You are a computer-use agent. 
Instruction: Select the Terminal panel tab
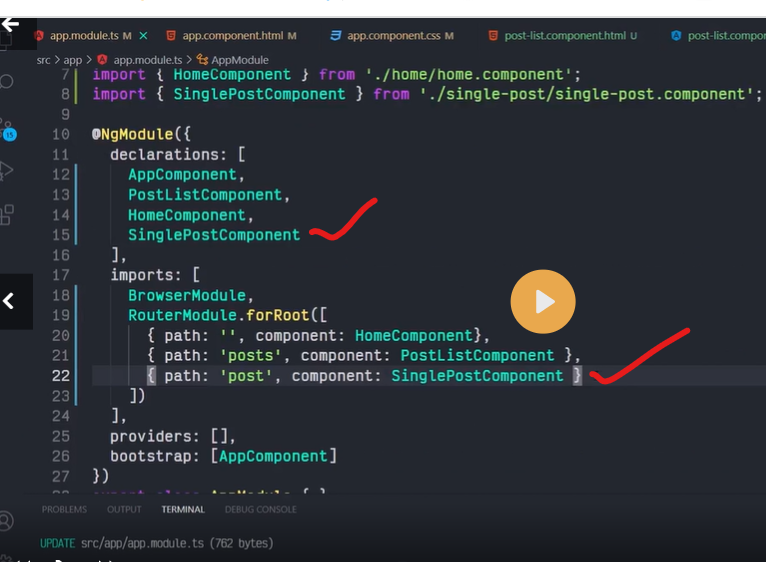(183, 509)
